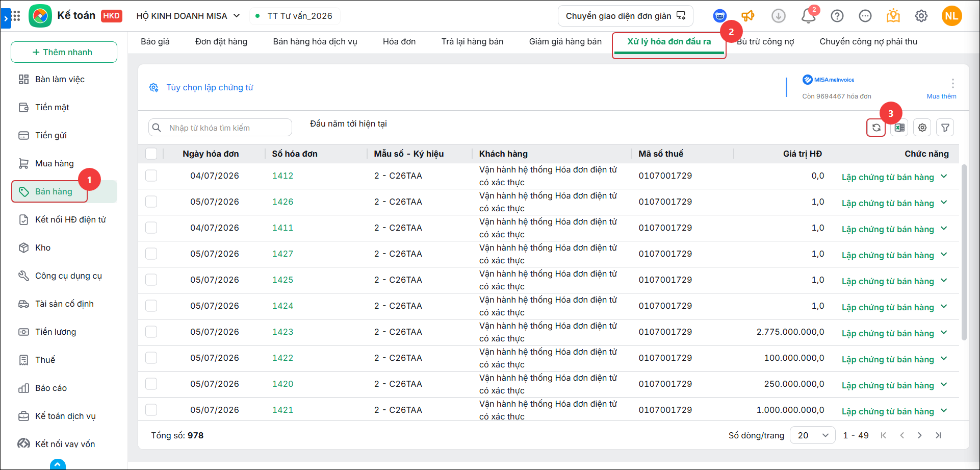Image resolution: width=980 pixels, height=470 pixels.
Task: Switch to Bán hàng hóa dịch vụ tab
Action: coord(315,42)
